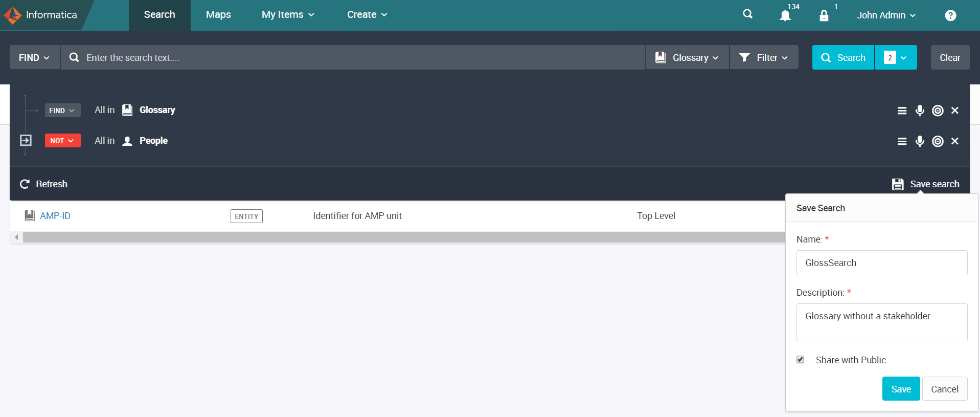Viewport: 980px width, 417px height.
Task: Focus the search text input field
Action: point(353,57)
